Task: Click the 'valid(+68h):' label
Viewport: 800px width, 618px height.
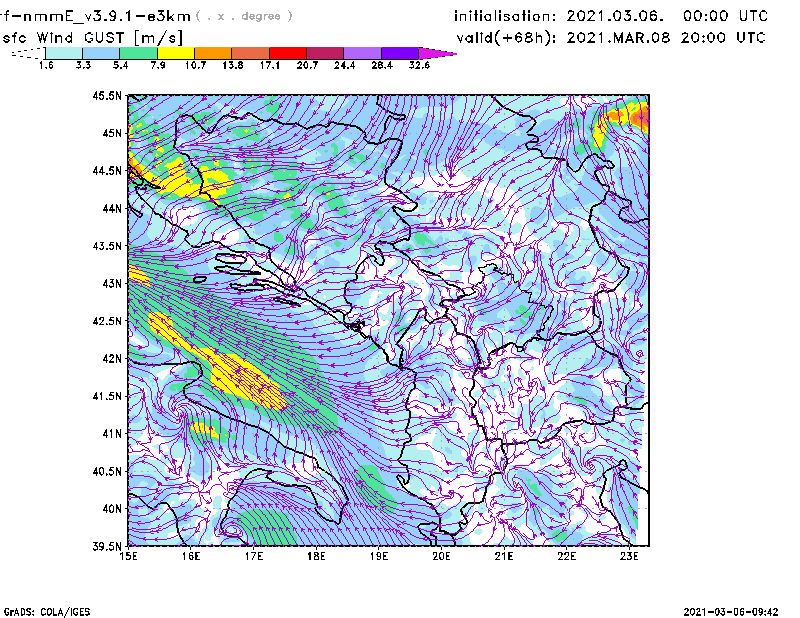Action: click(x=507, y=38)
